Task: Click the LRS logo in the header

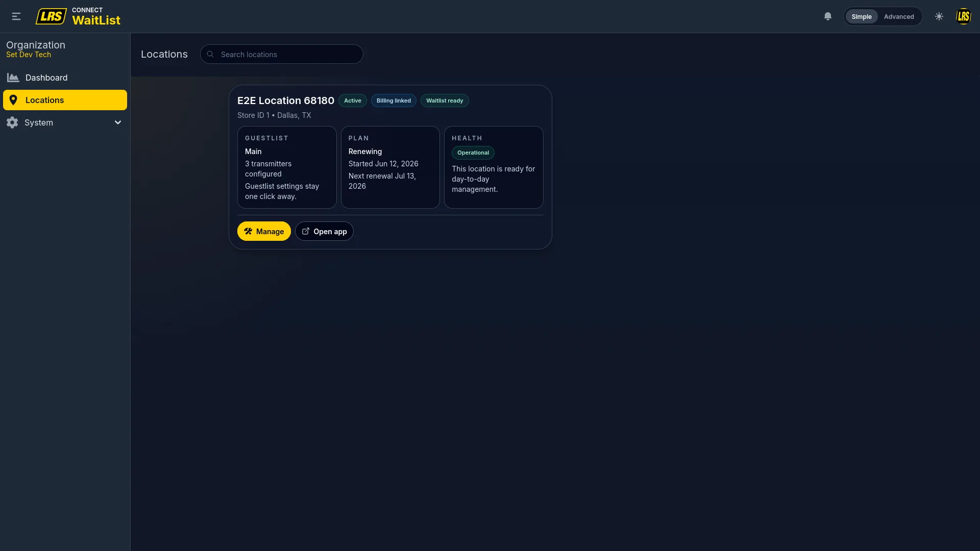Action: click(x=51, y=16)
